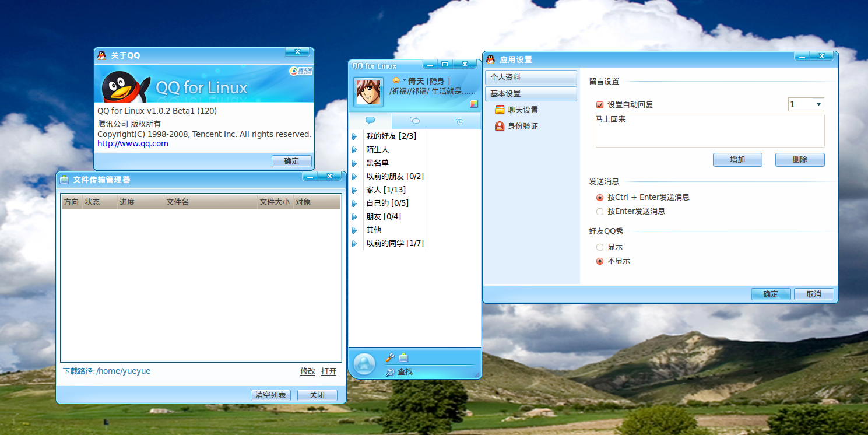868x435 pixels.
Task: Expand the 自己的 [0/5] group
Action: click(354, 204)
